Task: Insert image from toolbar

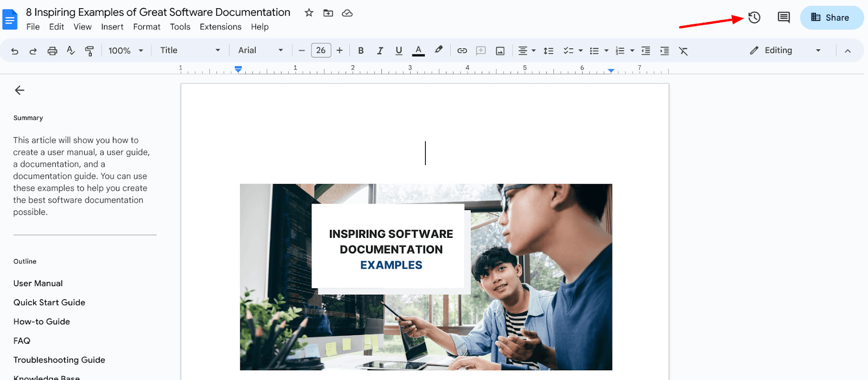Action: click(500, 50)
